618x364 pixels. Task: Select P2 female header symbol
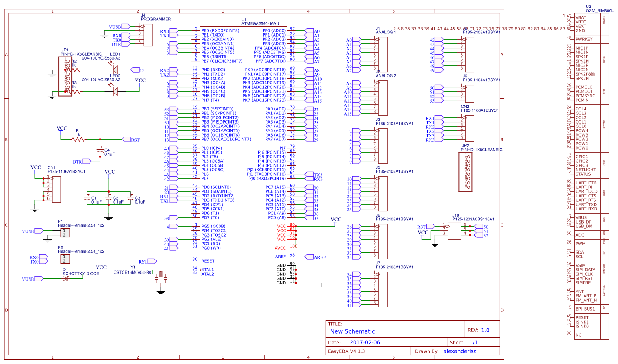click(64, 259)
